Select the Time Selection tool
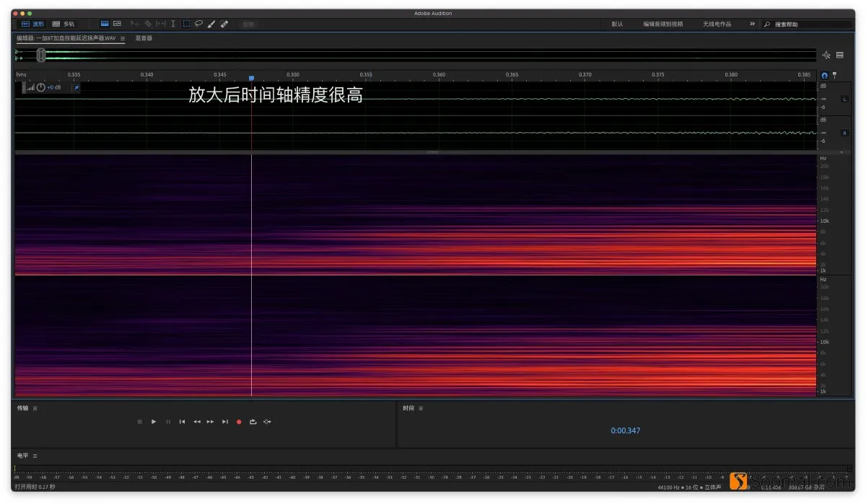This screenshot has width=866, height=504. [173, 24]
